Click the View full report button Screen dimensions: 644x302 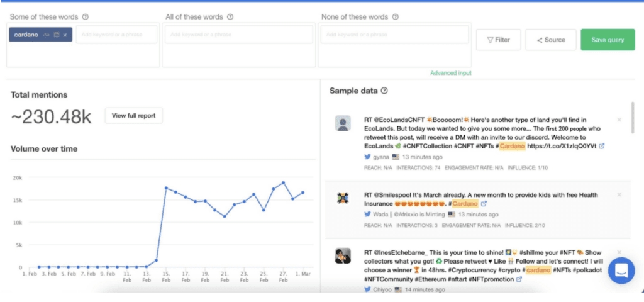[133, 116]
